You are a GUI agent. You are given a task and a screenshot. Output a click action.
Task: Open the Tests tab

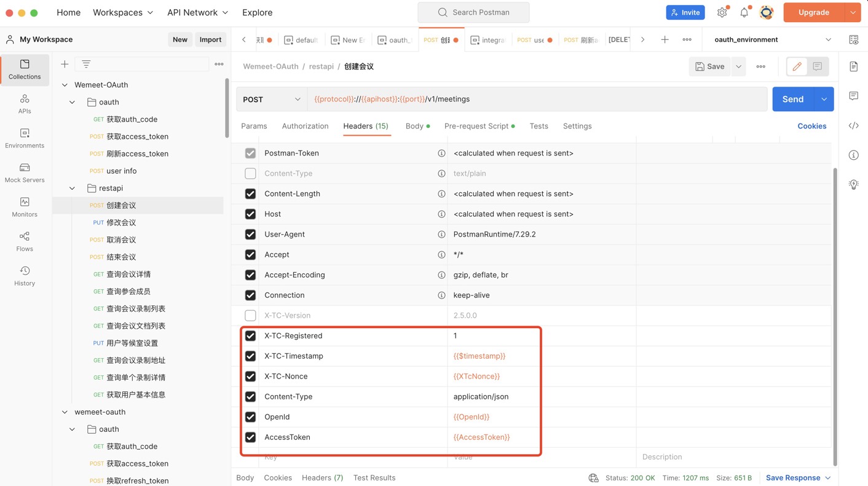click(539, 126)
